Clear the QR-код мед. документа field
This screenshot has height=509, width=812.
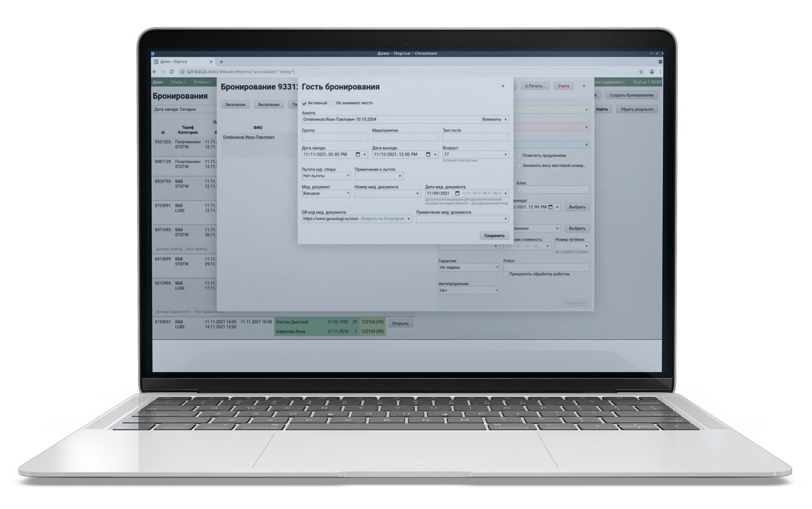click(409, 219)
